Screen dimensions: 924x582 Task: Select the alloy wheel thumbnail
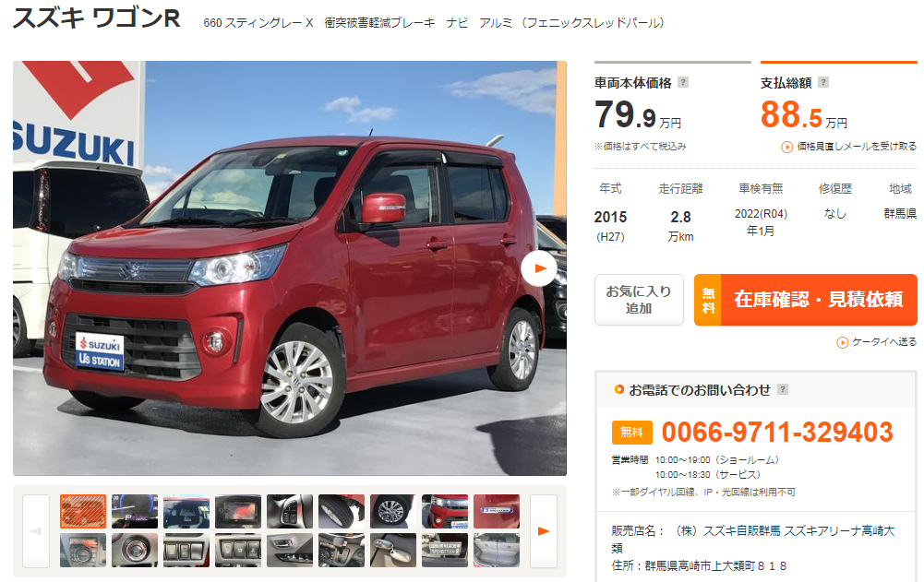point(393,511)
